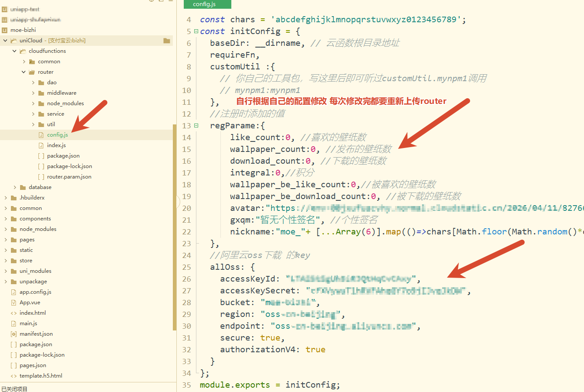Toggle code fold marker at line 5
The image size is (584, 392).
[x=196, y=31]
